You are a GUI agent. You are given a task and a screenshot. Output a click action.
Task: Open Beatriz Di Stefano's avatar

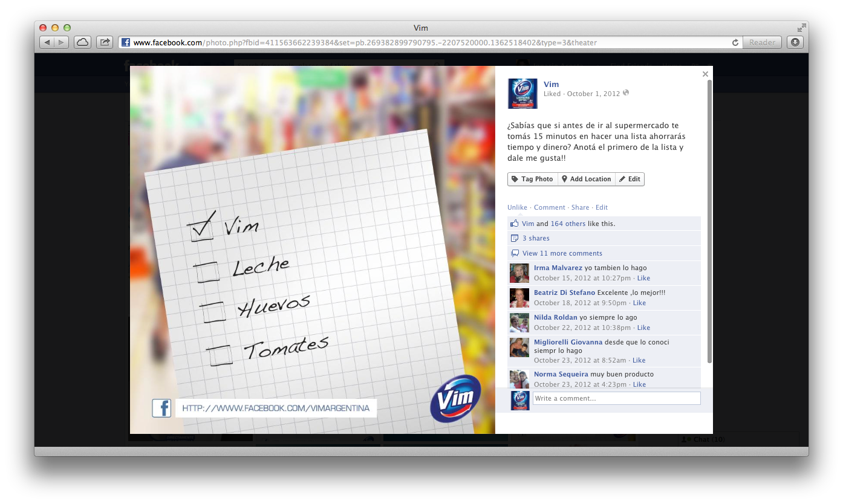[x=519, y=298]
